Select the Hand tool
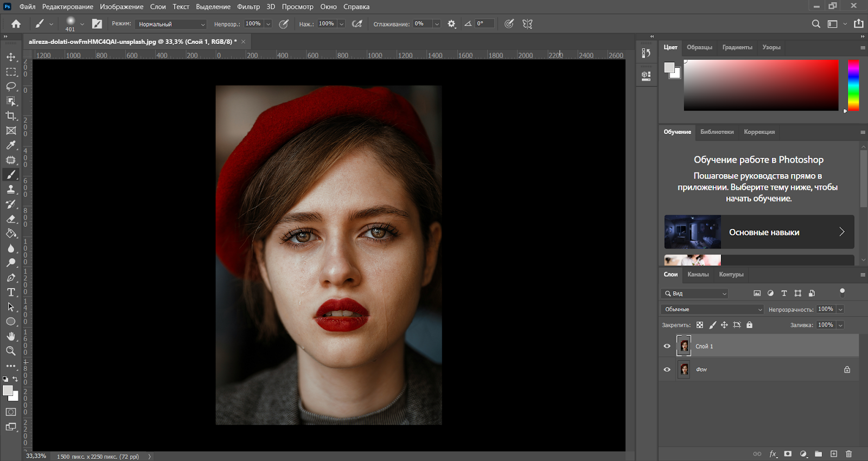The width and height of the screenshot is (868, 461). click(11, 336)
